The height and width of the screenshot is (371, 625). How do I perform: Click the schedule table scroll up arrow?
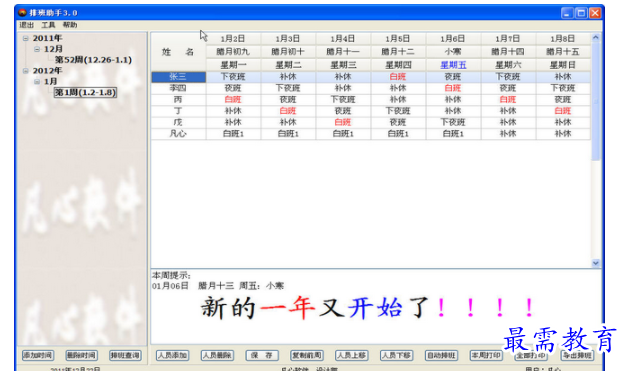596,37
